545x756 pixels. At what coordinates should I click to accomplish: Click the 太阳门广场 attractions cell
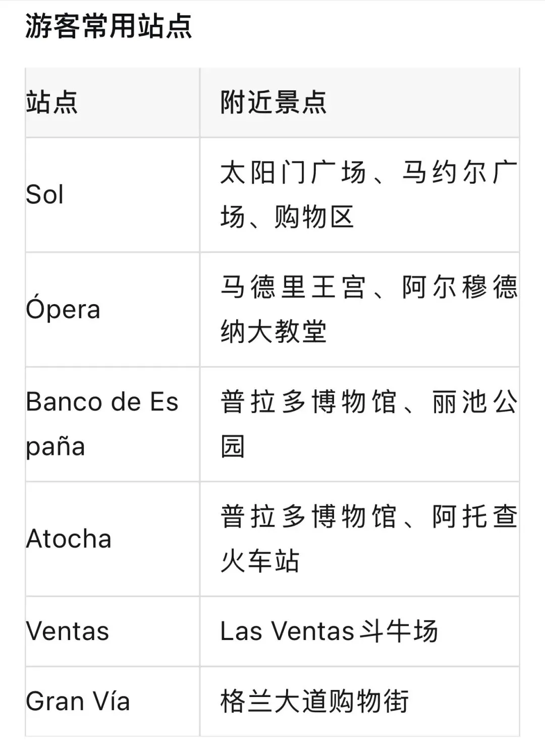tap(360, 195)
